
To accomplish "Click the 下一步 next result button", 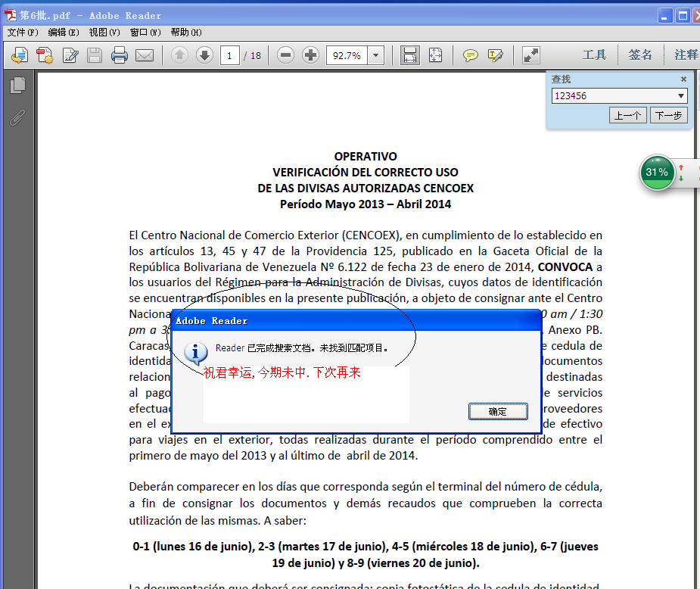I will pos(668,116).
